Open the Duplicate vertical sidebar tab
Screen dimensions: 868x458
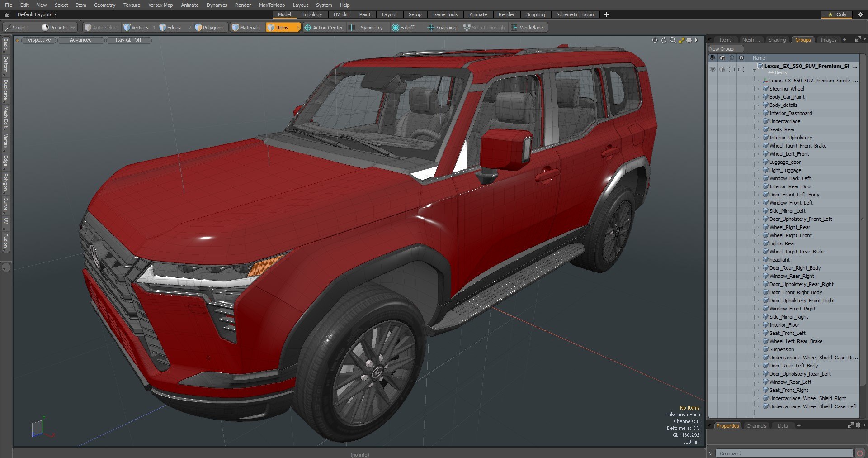(x=6, y=90)
